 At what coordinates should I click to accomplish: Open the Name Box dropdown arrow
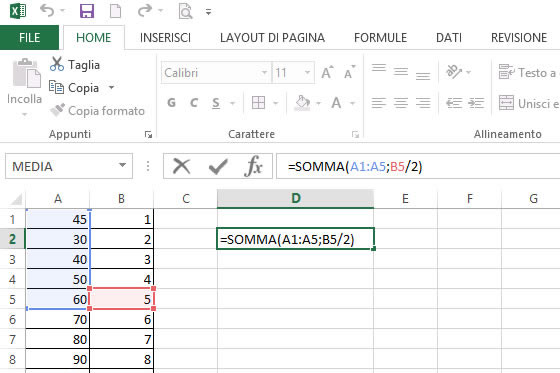122,165
